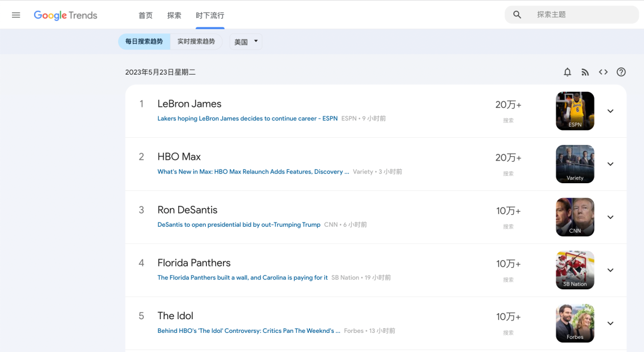Viewport: 644px width, 352px height.
Task: Expand the HBO Max row
Action: coord(611,164)
